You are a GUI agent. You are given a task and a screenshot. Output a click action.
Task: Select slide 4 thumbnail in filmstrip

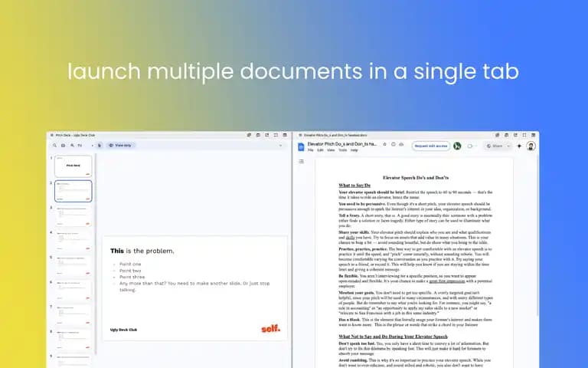pos(73,240)
